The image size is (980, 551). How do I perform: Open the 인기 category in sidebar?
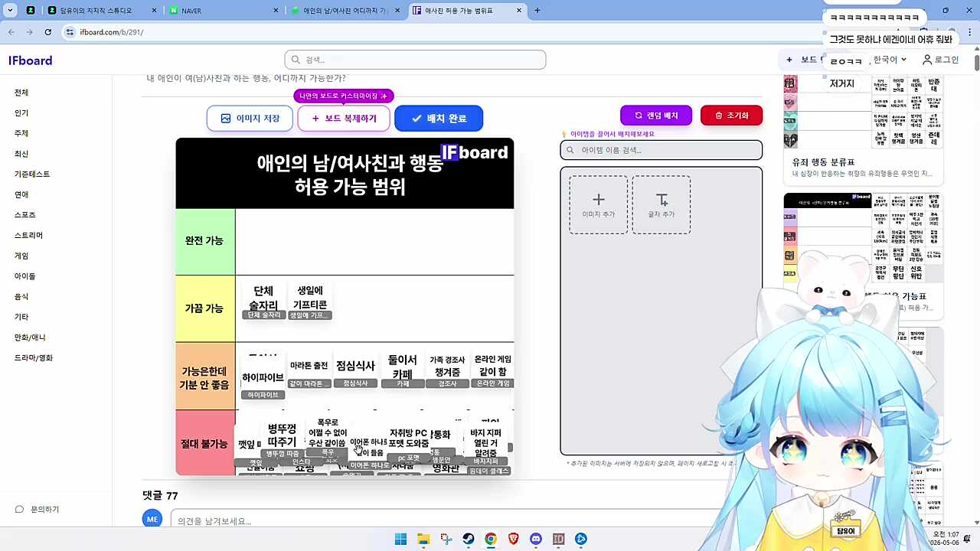pos(21,113)
